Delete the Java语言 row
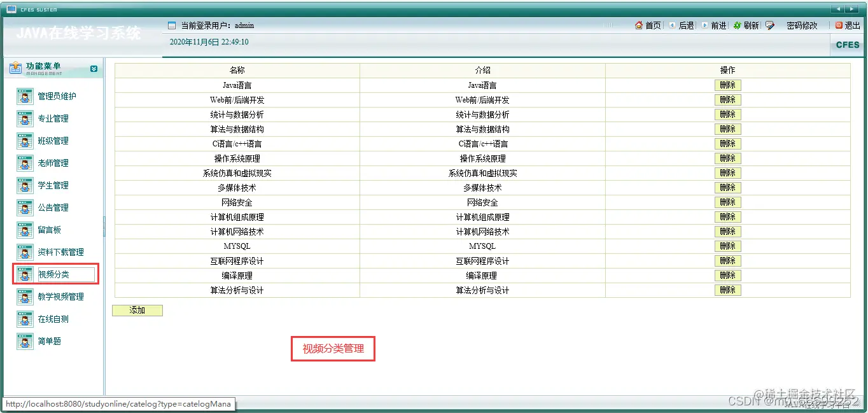868x413 pixels. [727, 85]
